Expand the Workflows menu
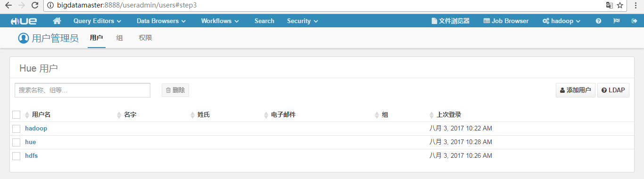The image size is (644, 179). [x=220, y=21]
